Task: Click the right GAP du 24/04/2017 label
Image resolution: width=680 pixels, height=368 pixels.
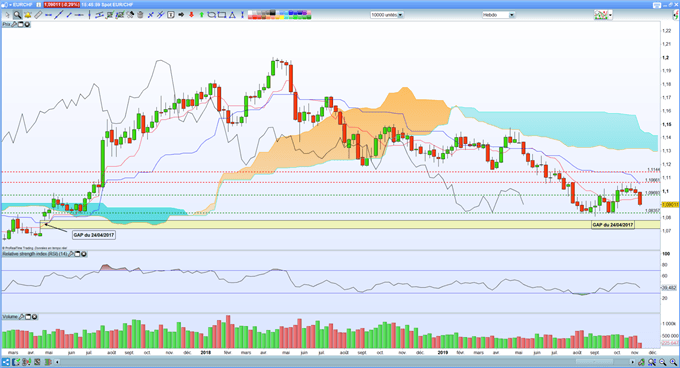Action: pos(613,225)
